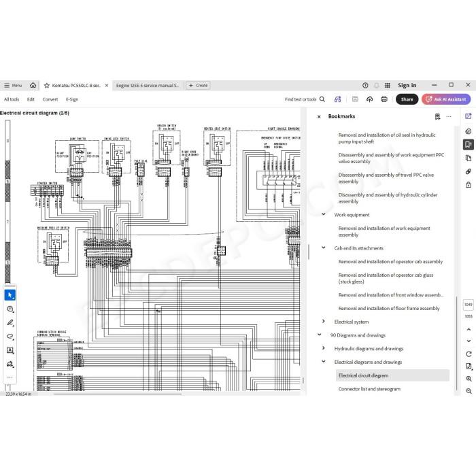The width and height of the screenshot is (476, 476).
Task: Open Bookmarks panel options ellipsis
Action: click(449, 116)
